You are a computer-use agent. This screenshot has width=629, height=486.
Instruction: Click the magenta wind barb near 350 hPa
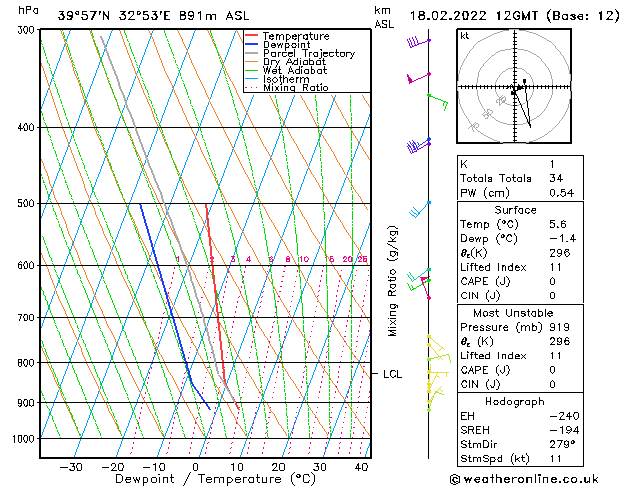coord(418,77)
